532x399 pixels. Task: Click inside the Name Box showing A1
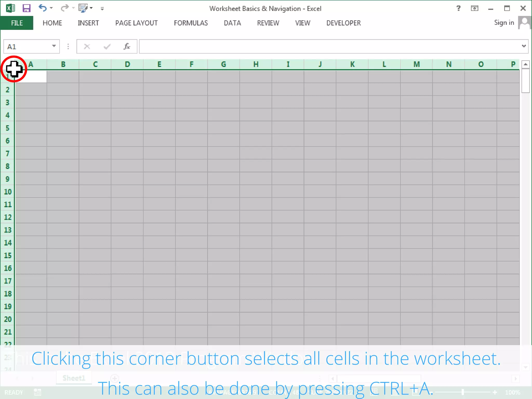27,46
